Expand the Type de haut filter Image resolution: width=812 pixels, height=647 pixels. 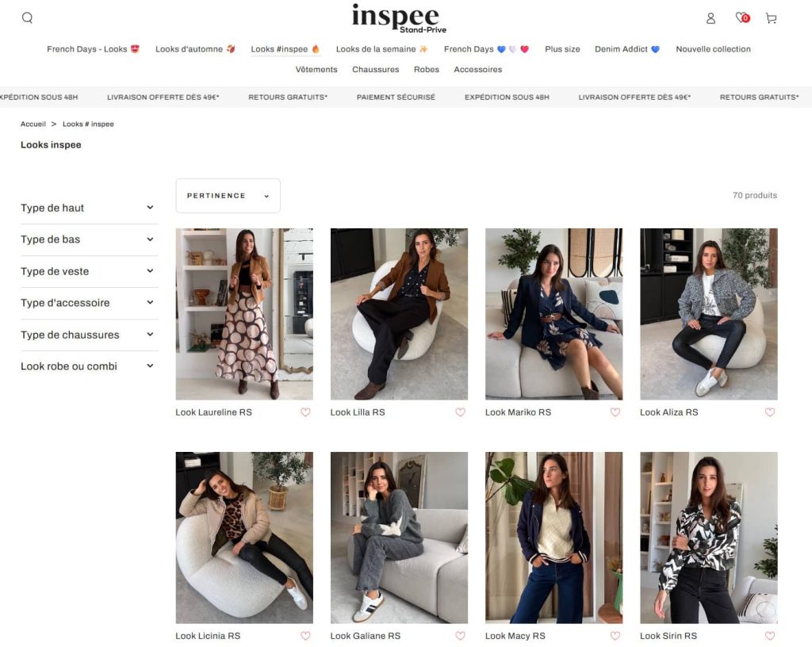click(87, 208)
